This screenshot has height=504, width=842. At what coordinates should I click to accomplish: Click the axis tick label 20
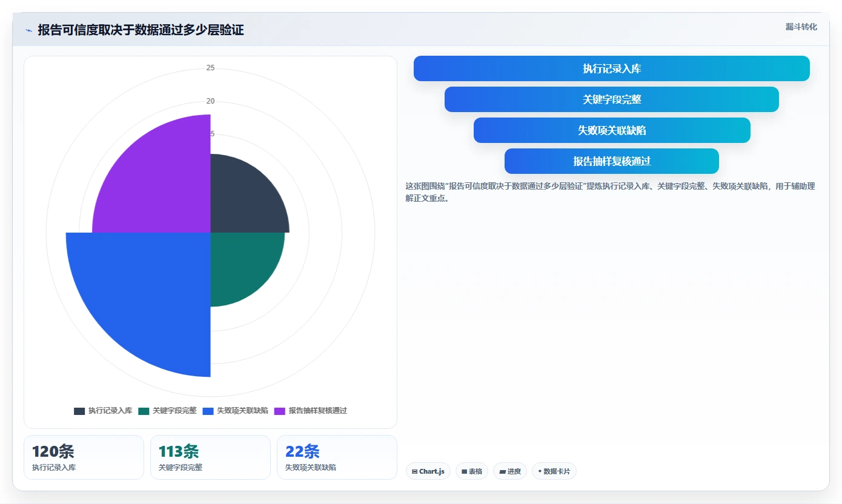click(x=210, y=101)
